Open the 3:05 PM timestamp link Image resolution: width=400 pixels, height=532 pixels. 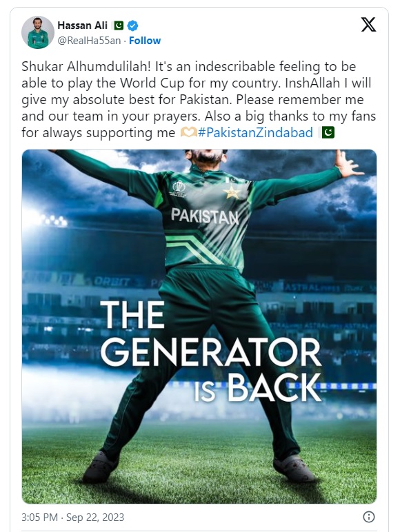click(39, 517)
